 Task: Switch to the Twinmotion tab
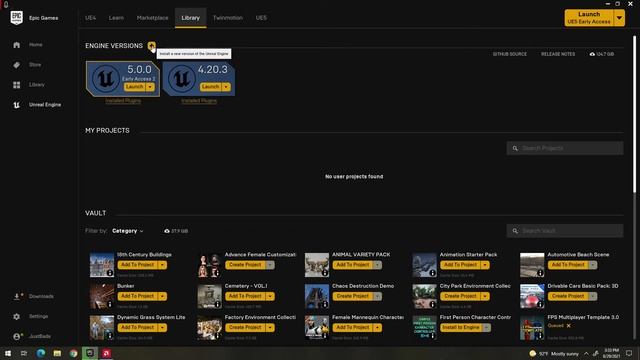coord(228,18)
